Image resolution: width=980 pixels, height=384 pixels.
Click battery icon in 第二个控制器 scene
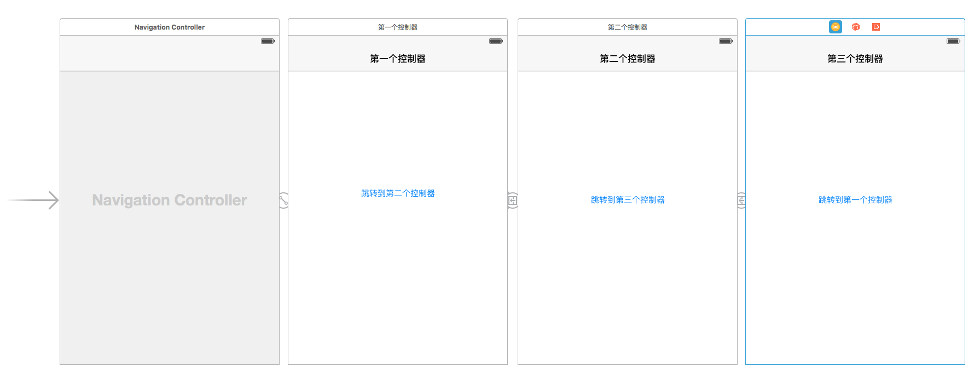click(726, 41)
